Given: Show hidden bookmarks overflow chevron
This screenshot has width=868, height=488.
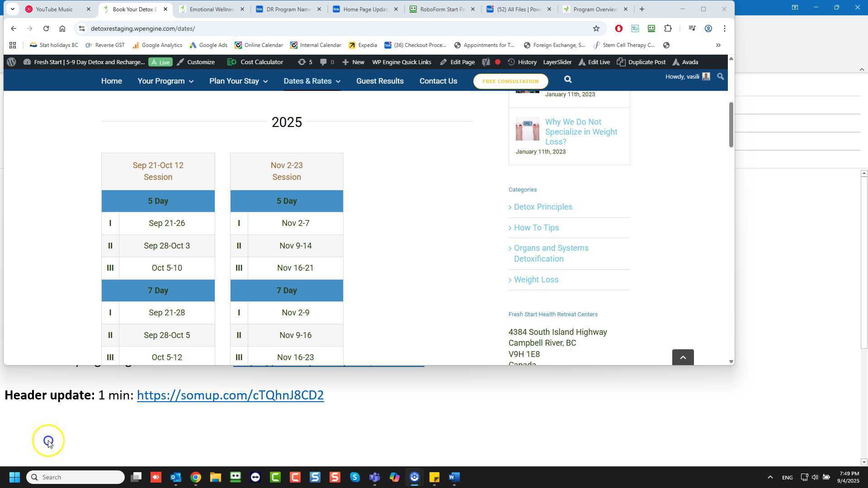Looking at the screenshot, I should tap(718, 45).
